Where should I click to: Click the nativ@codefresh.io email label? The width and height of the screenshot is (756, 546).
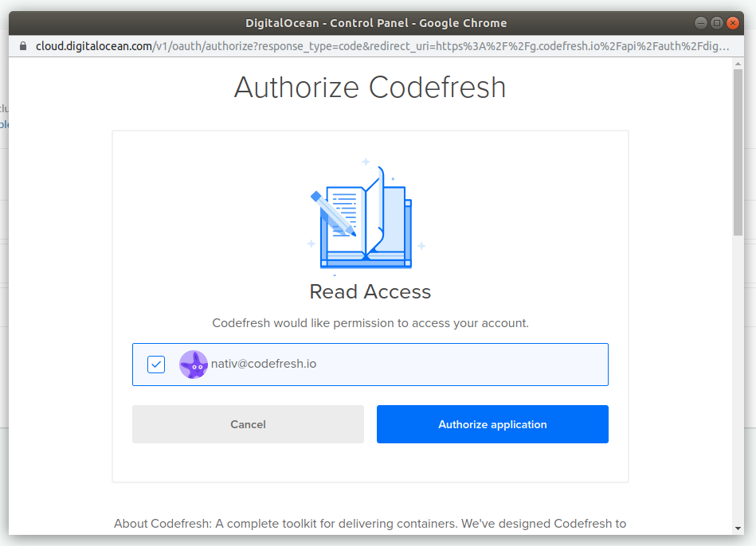(x=264, y=364)
